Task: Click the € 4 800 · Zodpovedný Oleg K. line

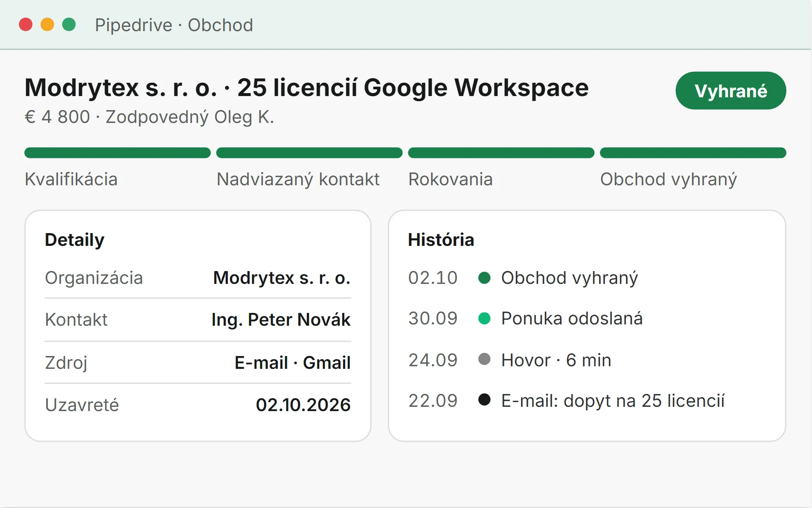Action: [149, 117]
